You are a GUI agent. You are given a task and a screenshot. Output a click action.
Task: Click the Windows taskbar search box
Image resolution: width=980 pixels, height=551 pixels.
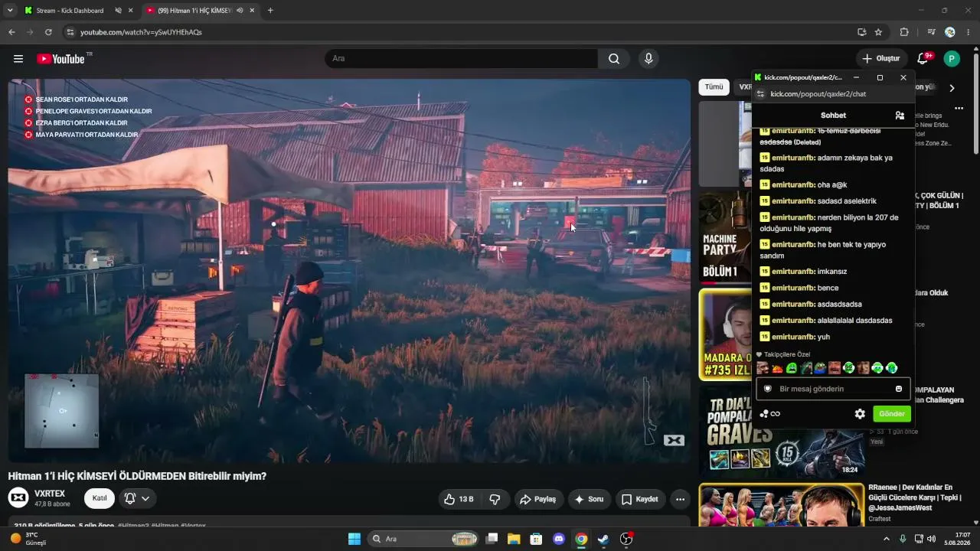pyautogui.click(x=423, y=539)
